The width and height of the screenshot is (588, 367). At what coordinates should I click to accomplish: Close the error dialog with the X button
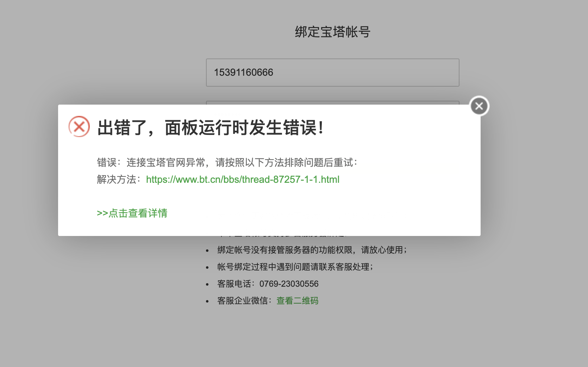click(479, 106)
